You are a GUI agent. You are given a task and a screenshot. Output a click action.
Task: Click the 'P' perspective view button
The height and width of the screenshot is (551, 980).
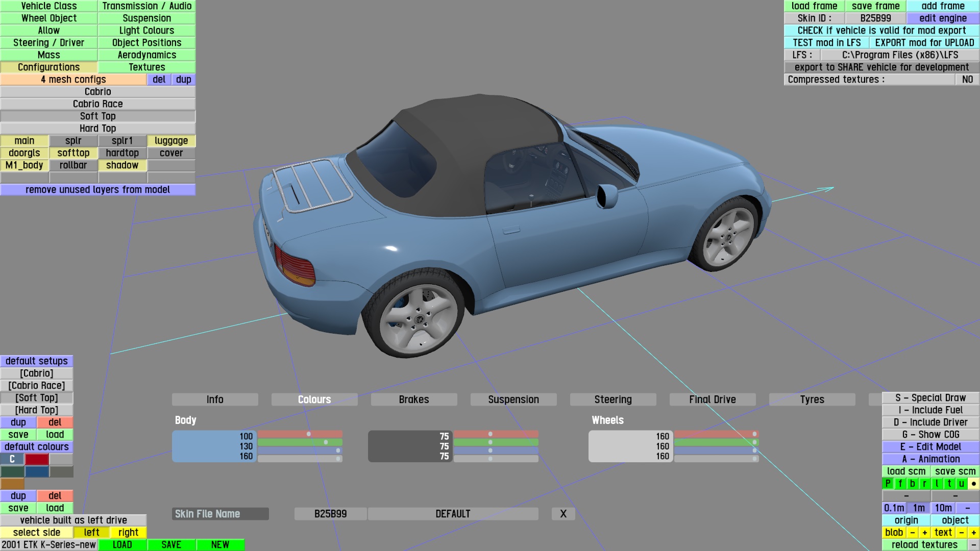click(888, 484)
